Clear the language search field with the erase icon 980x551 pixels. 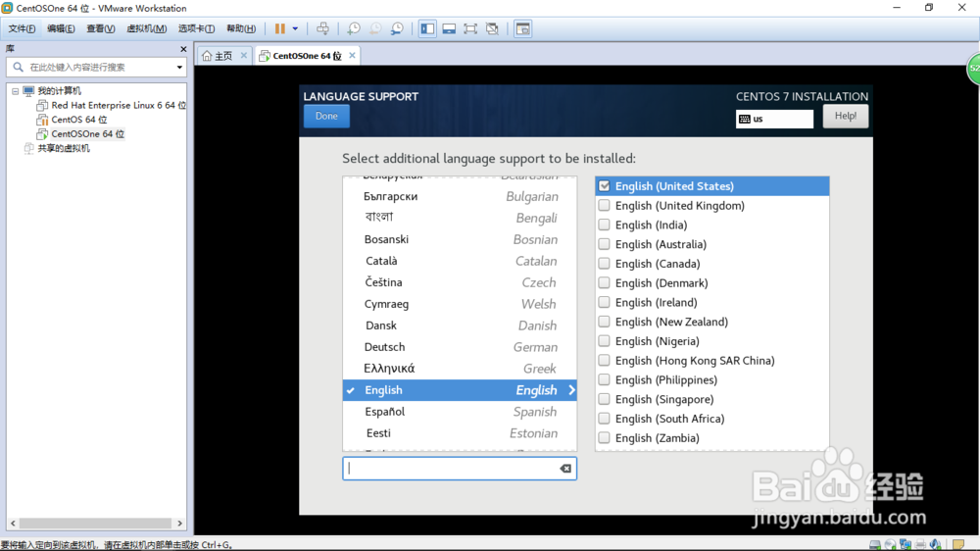pyautogui.click(x=565, y=469)
